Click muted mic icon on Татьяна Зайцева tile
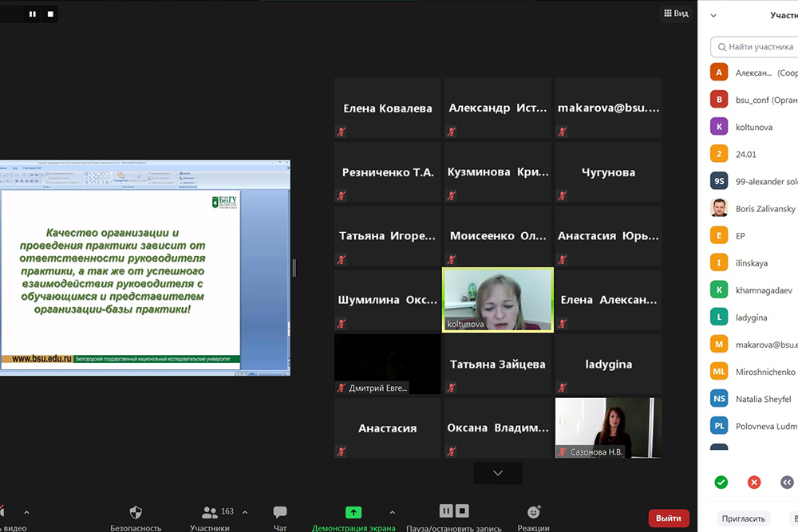Image resolution: width=798 pixels, height=532 pixels. tap(452, 388)
